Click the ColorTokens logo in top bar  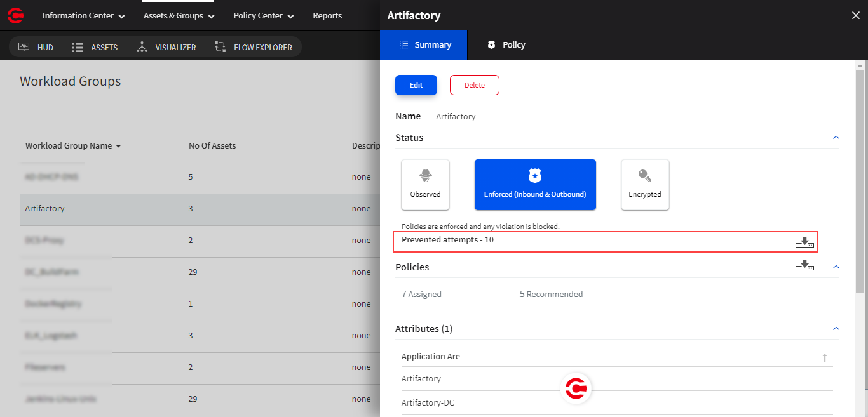pos(16,15)
